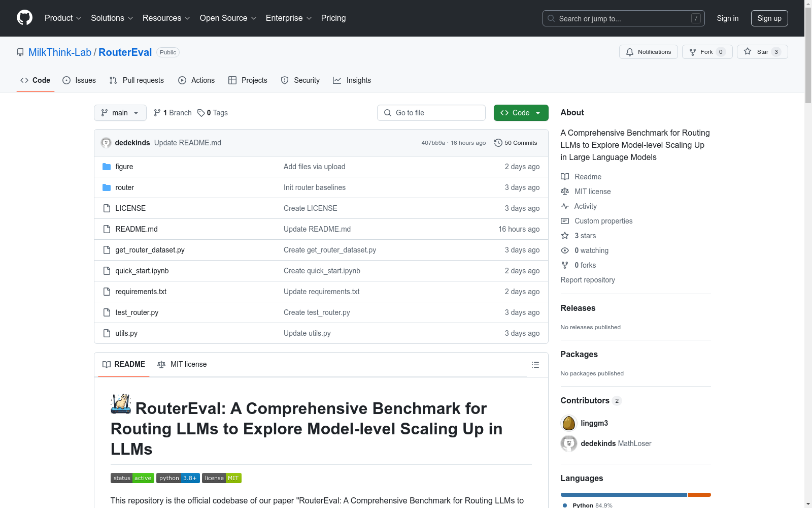Viewport: 812px width, 508px height.
Task: Open the Pull requests tab
Action: click(137, 80)
